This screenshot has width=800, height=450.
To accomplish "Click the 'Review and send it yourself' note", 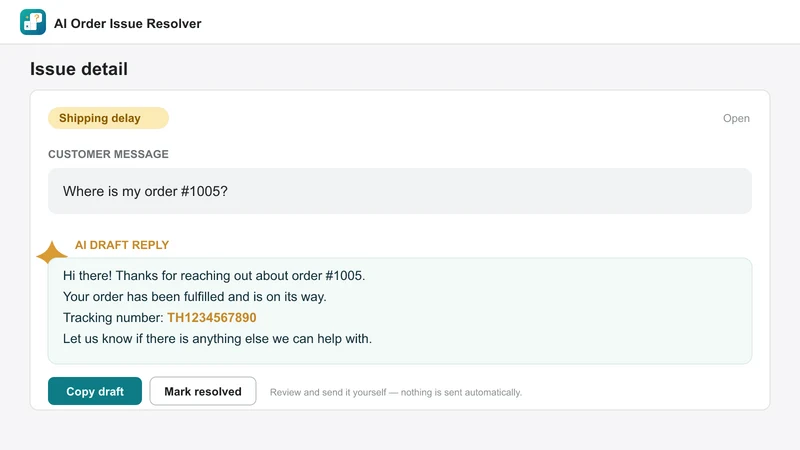I will [x=395, y=392].
